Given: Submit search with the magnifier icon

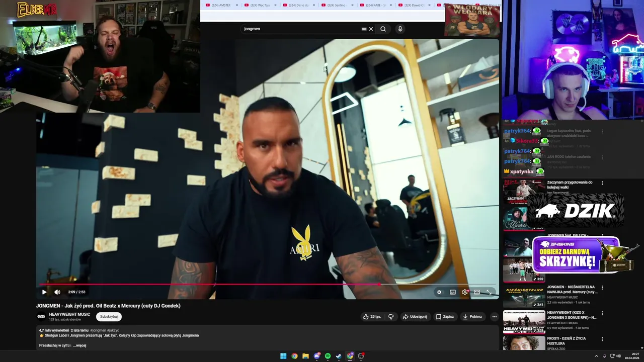Looking at the screenshot, I should pos(383,29).
